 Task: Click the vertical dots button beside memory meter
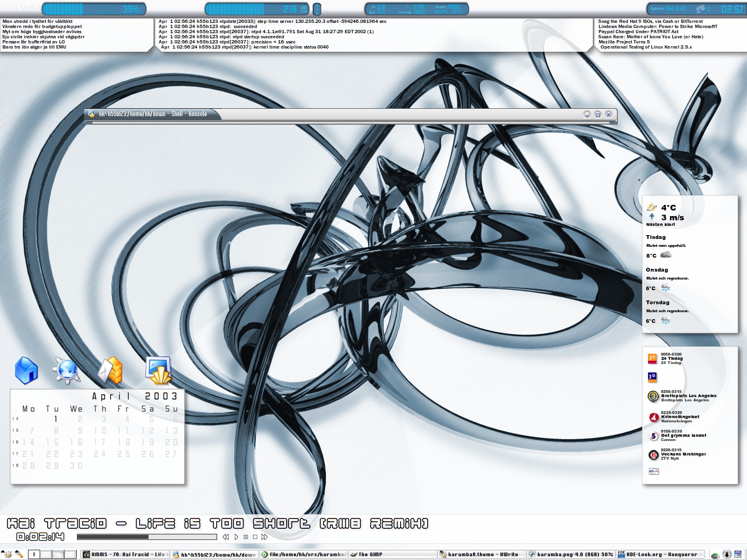tap(317, 9)
